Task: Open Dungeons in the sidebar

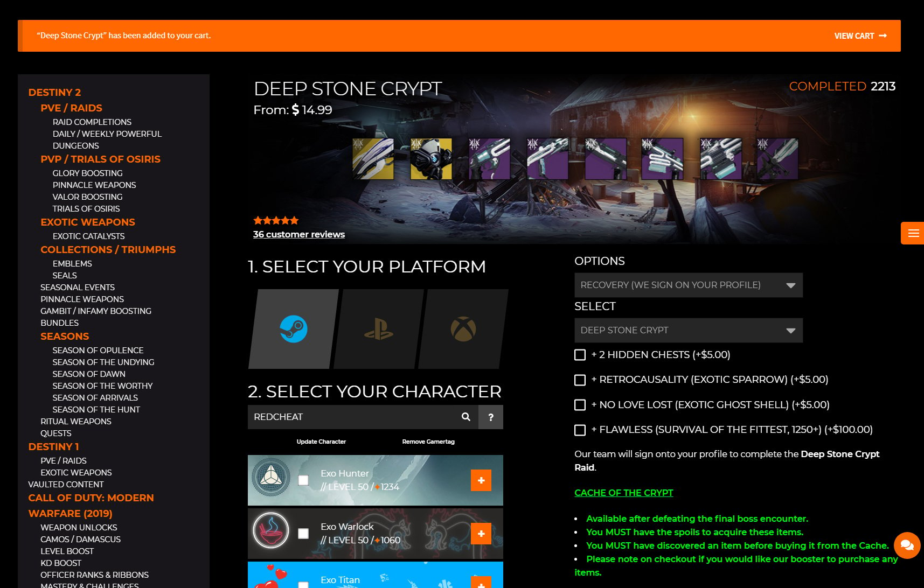Action: 75,146
